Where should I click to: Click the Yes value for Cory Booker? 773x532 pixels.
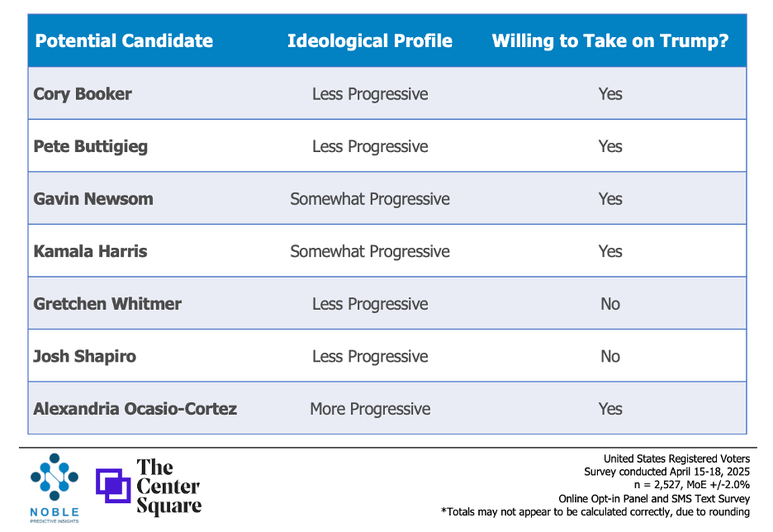(x=610, y=94)
